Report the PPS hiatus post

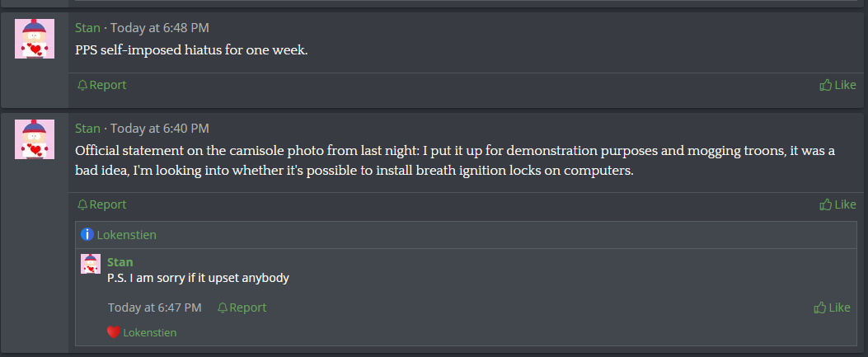tap(102, 85)
